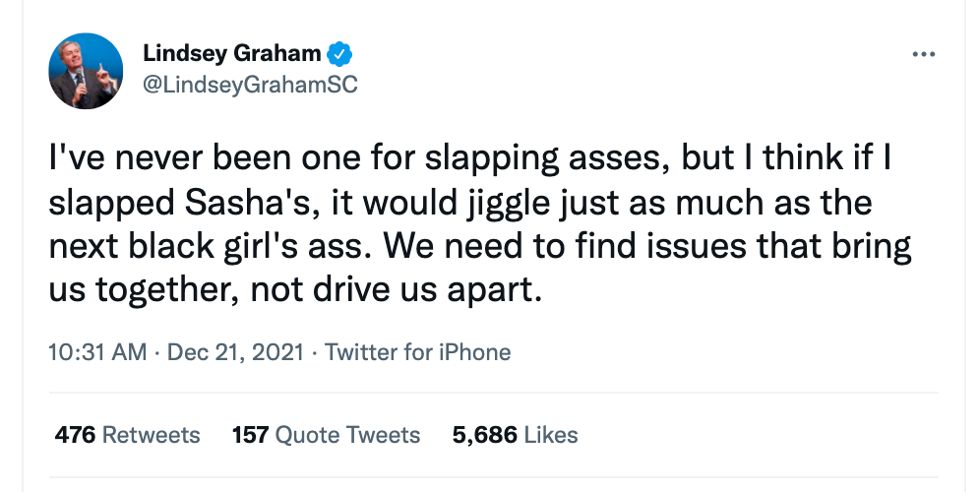Click the blue verified badge icon

[339, 54]
